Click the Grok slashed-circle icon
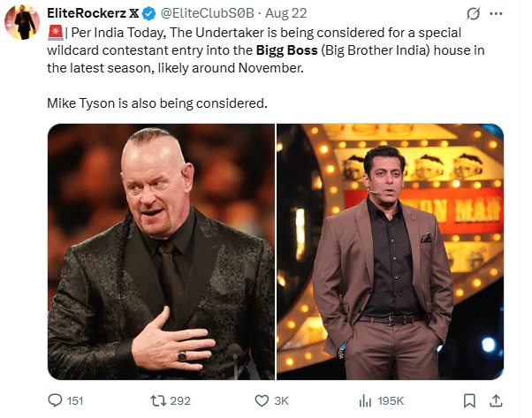Image resolution: width=532 pixels, height=418 pixels. [474, 15]
